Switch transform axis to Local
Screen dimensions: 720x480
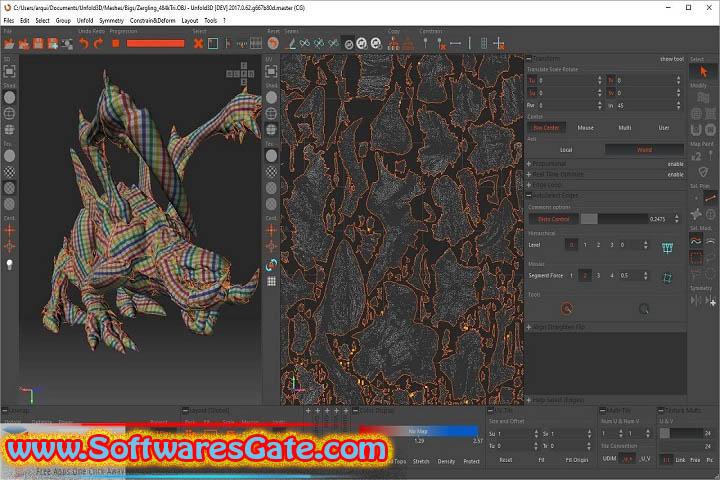(x=566, y=150)
